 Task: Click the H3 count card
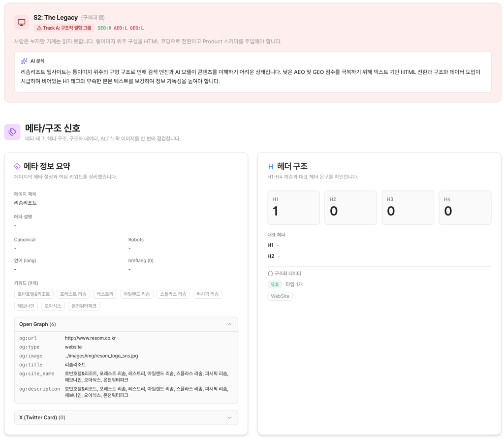(x=408, y=208)
